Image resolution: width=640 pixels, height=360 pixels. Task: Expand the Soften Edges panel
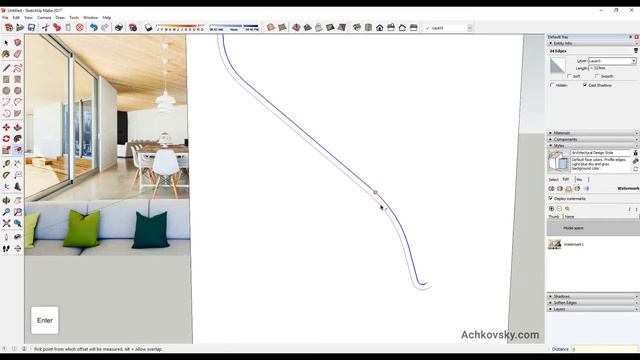tap(593, 303)
